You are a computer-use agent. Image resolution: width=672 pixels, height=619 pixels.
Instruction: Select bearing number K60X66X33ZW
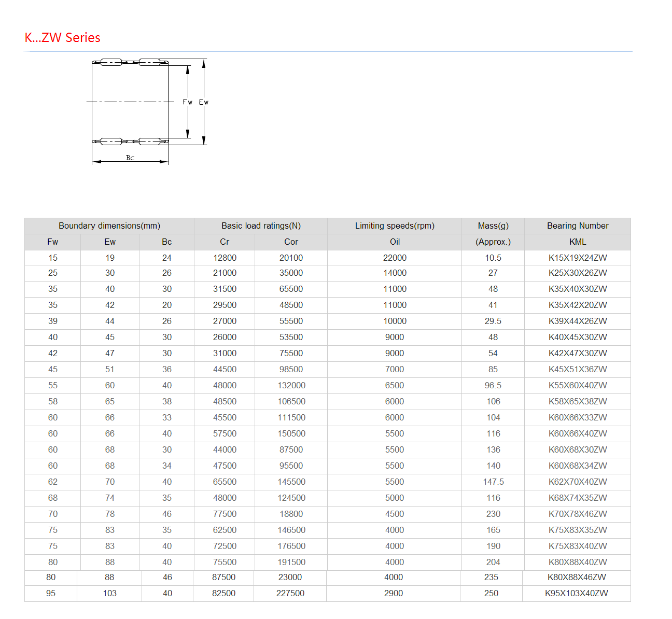[x=578, y=417]
